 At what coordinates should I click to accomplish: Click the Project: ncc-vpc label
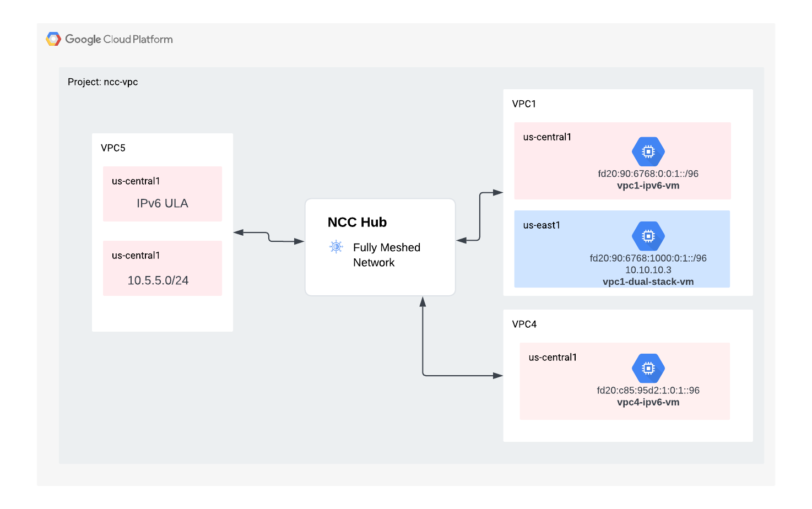tap(103, 82)
